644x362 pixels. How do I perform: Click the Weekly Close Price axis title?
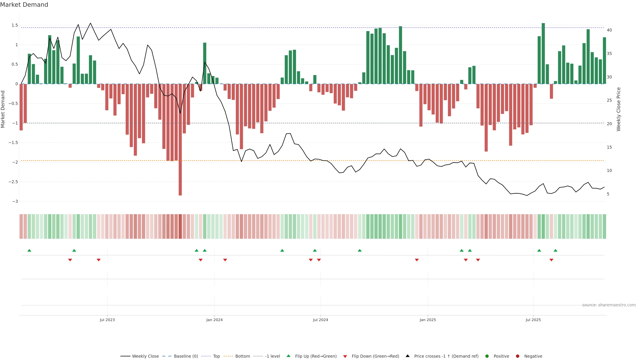(619, 109)
